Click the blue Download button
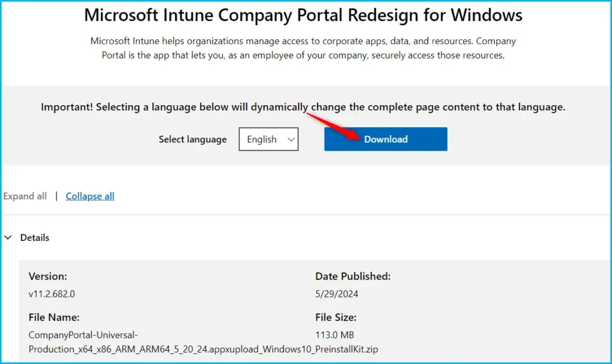This screenshot has width=612, height=364. tap(385, 139)
